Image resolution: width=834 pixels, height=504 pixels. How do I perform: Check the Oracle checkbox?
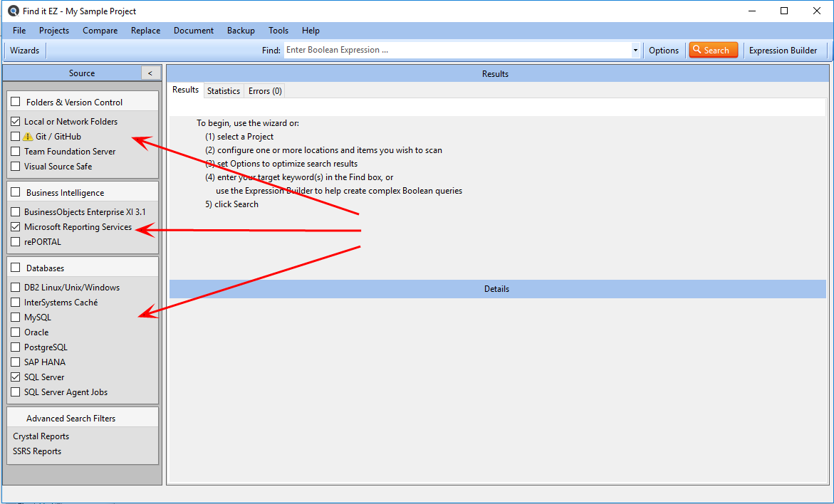pyautogui.click(x=16, y=332)
